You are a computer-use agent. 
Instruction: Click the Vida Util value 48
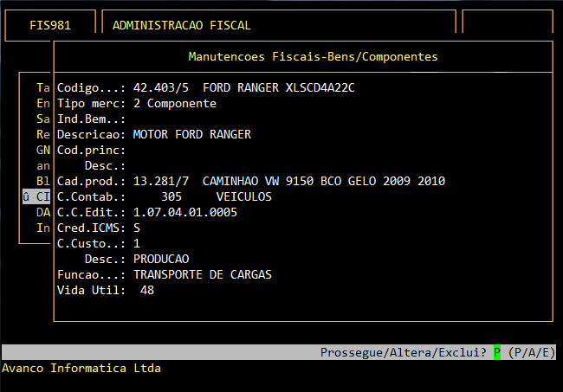(147, 291)
